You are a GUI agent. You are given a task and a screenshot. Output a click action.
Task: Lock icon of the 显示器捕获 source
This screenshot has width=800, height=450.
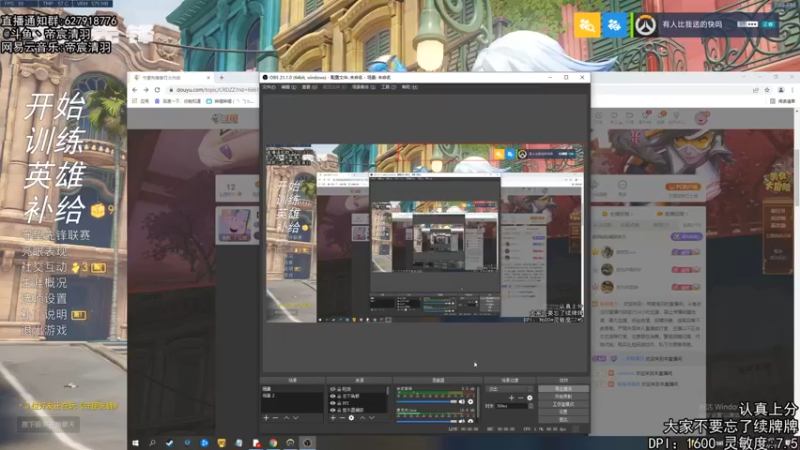click(x=339, y=410)
